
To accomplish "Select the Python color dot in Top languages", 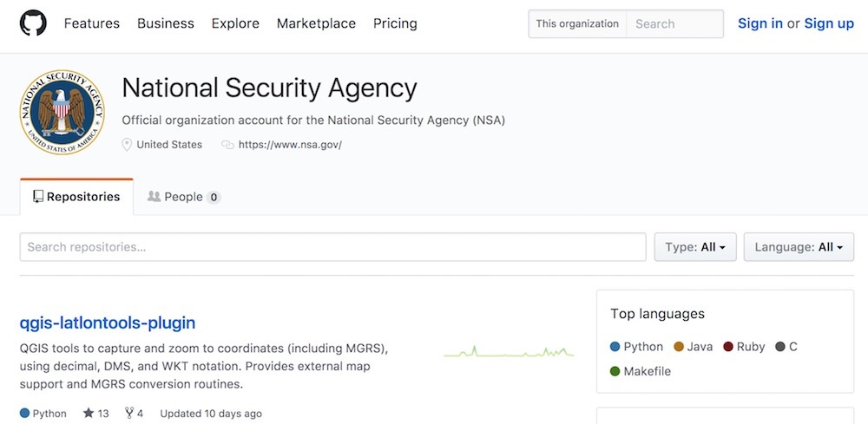I will [615, 347].
